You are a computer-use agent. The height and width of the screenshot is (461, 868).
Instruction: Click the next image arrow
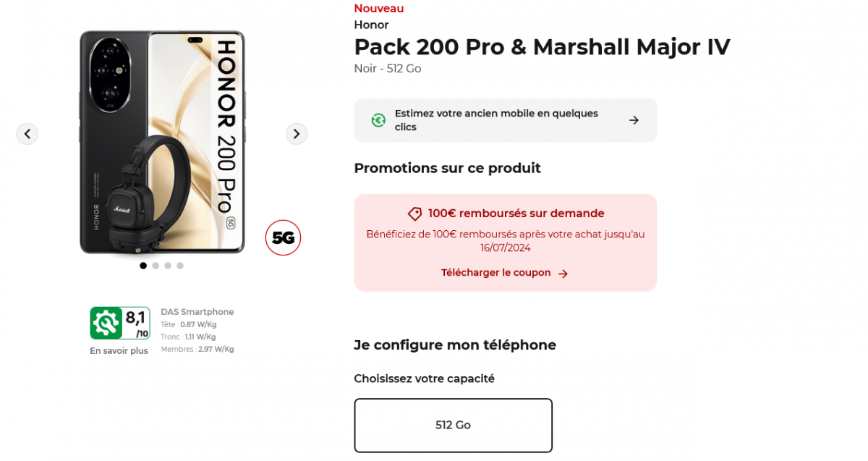296,134
